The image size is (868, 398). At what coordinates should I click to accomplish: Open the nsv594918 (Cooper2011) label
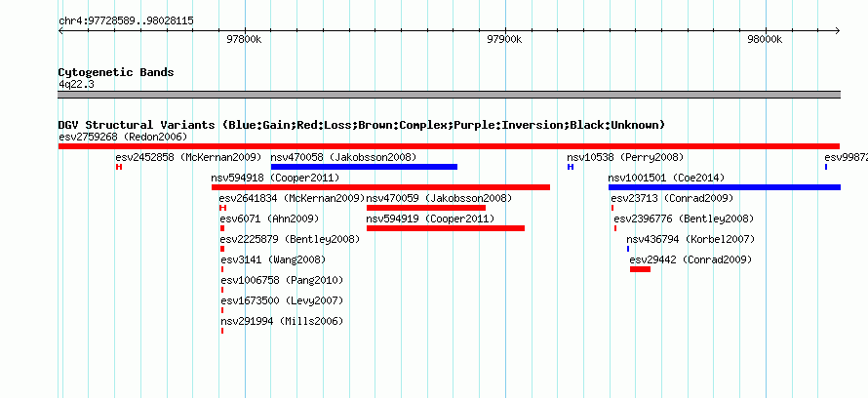point(275,178)
